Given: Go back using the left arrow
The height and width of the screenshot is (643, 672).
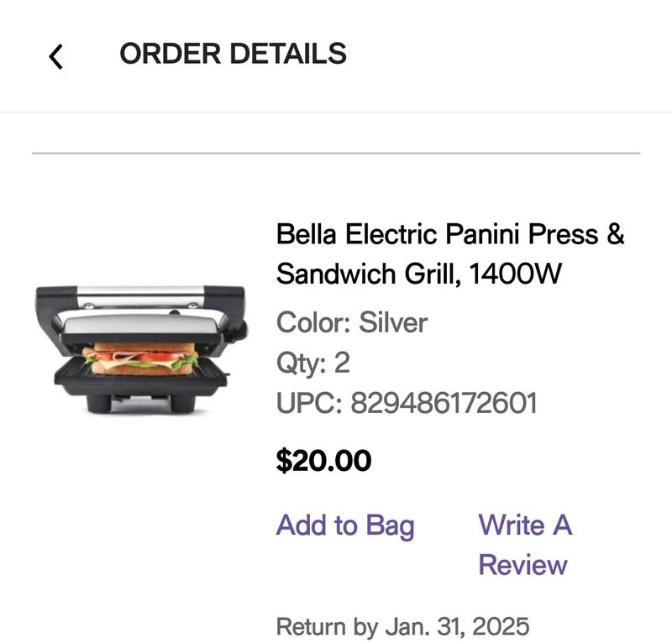Looking at the screenshot, I should pyautogui.click(x=56, y=56).
